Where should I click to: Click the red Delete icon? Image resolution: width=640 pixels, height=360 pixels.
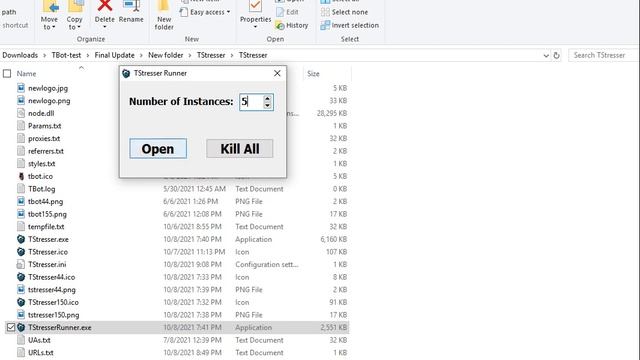[x=104, y=6]
